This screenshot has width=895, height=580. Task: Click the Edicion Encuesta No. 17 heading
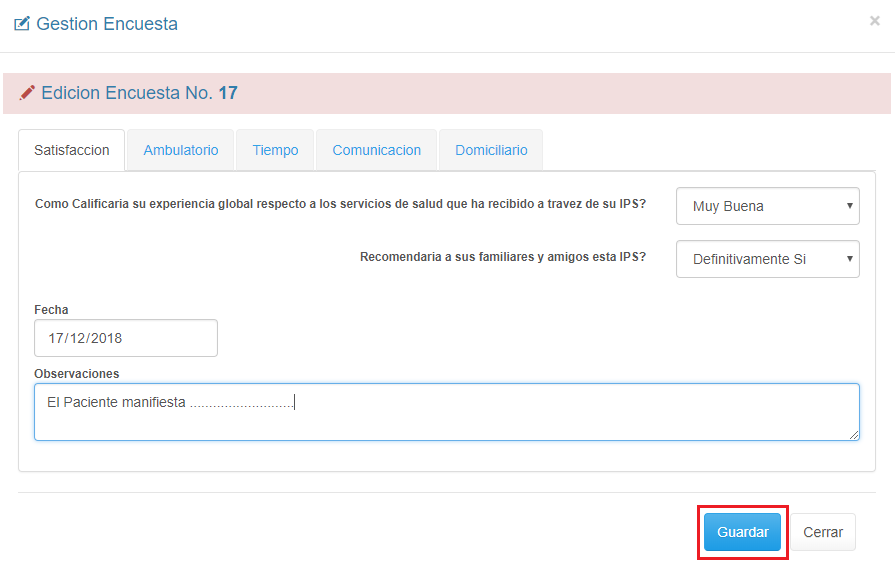click(139, 93)
